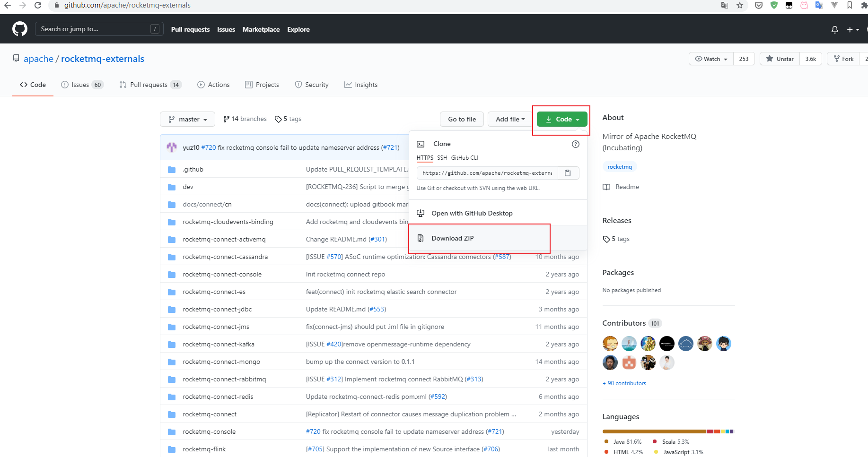Click the Go to file button
868x457 pixels.
[x=462, y=119]
